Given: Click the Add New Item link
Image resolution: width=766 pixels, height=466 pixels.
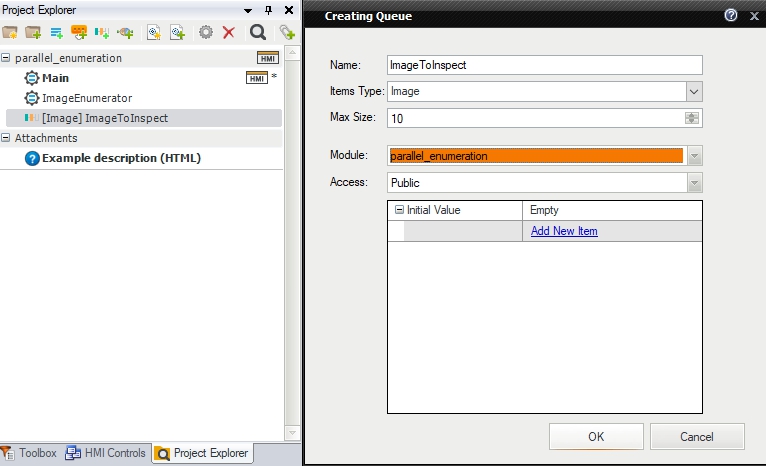Looking at the screenshot, I should coord(564,231).
